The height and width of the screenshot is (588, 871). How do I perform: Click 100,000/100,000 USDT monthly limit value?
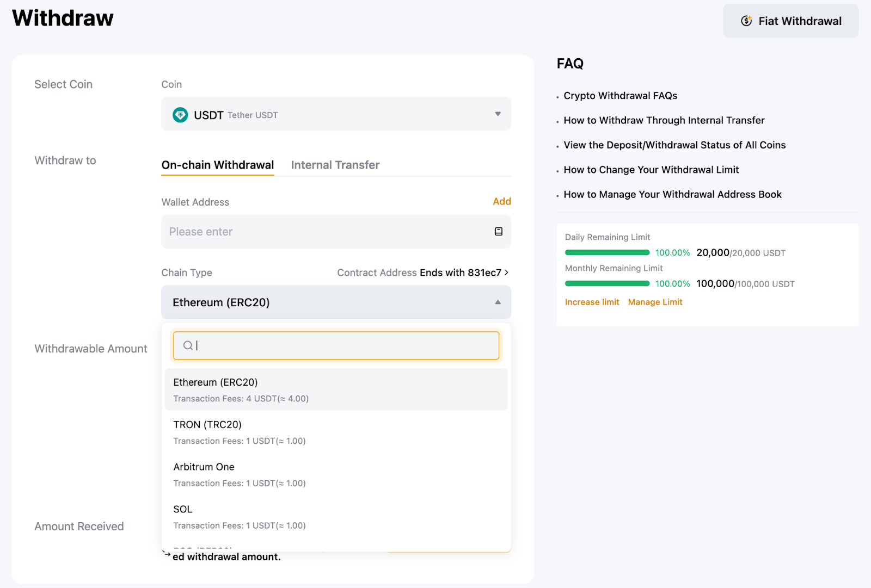[745, 284]
